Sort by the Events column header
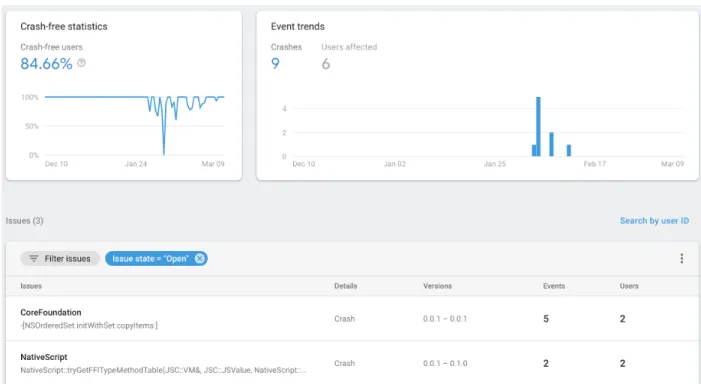Image resolution: width=701 pixels, height=384 pixels. (x=554, y=286)
